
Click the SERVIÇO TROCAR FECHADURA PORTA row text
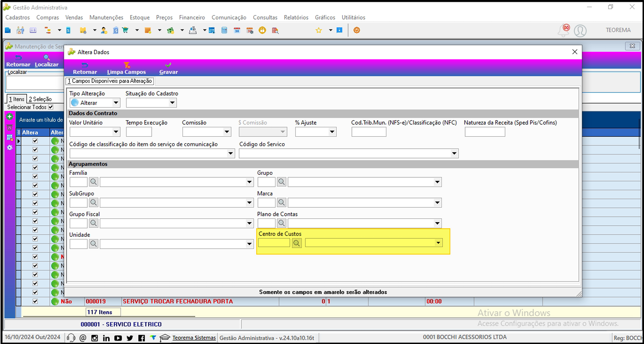click(178, 302)
